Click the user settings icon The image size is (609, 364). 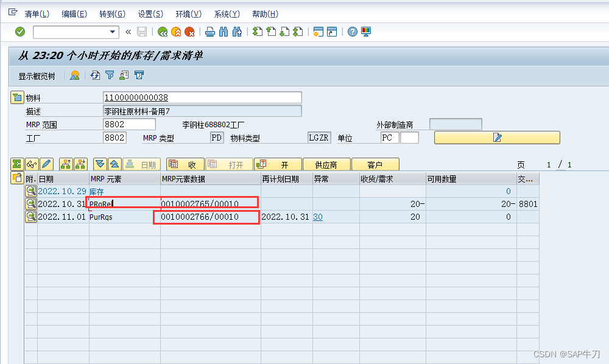(124, 75)
